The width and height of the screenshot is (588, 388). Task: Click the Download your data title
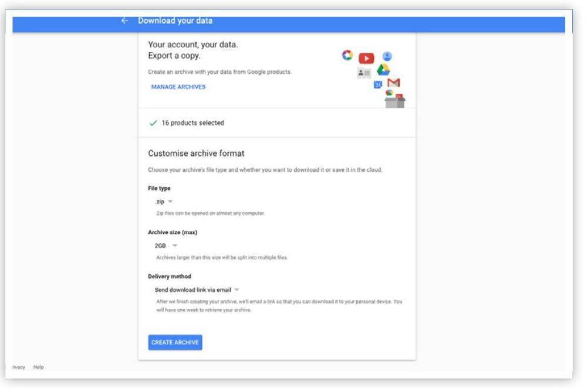click(x=175, y=21)
